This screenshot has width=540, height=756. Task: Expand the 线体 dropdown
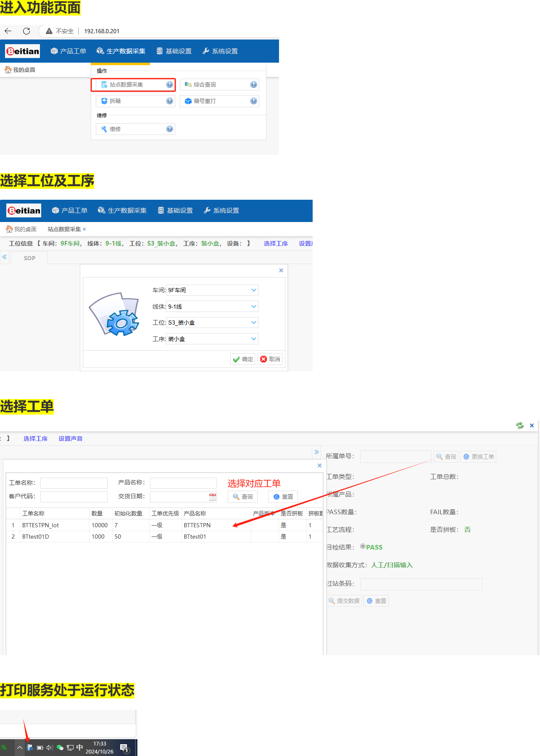click(253, 307)
